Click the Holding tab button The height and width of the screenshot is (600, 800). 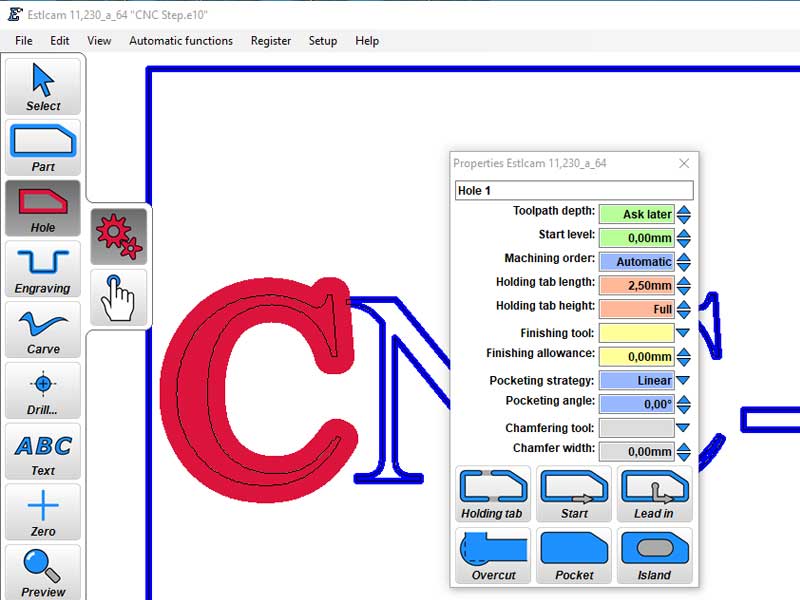492,494
